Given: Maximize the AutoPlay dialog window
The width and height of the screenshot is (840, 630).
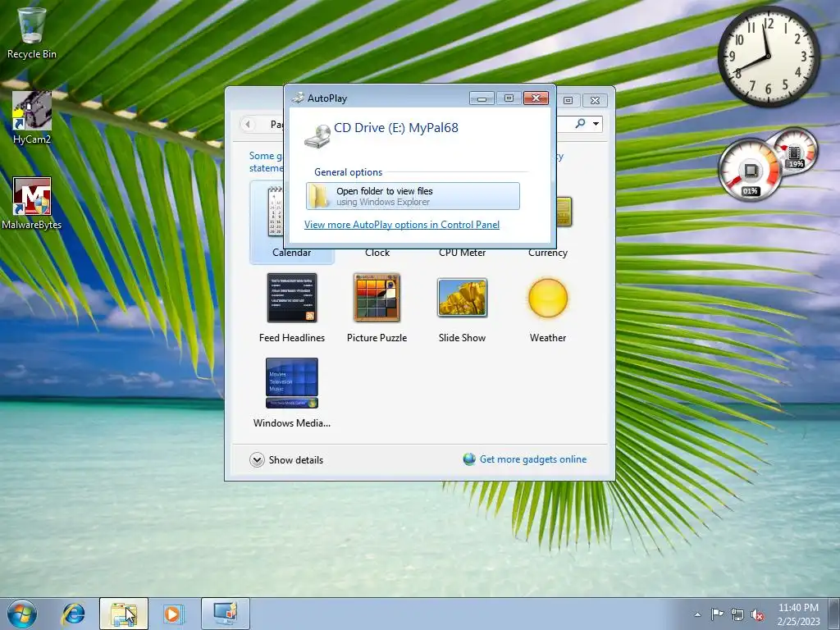Looking at the screenshot, I should pyautogui.click(x=509, y=98).
